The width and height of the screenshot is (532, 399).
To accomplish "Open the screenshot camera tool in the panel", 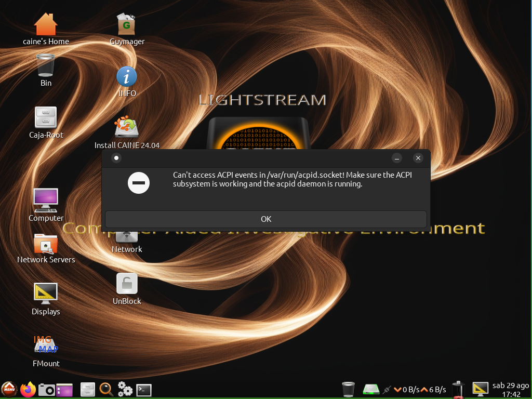I will tap(46, 390).
